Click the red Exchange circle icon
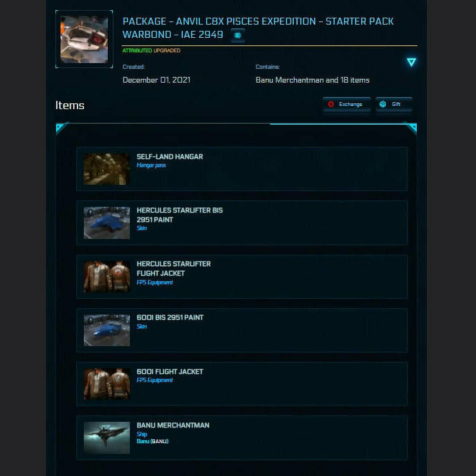Screen dimensions: 476x476 (331, 104)
